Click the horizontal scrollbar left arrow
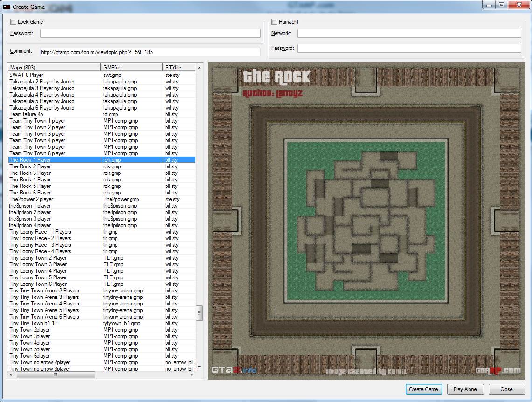Viewport: 532px width, 402px height. [12, 374]
